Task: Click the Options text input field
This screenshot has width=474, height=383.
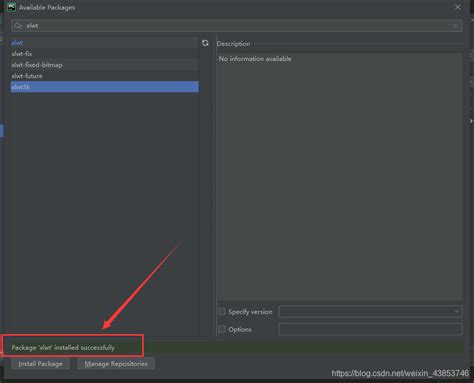Action: (x=370, y=329)
